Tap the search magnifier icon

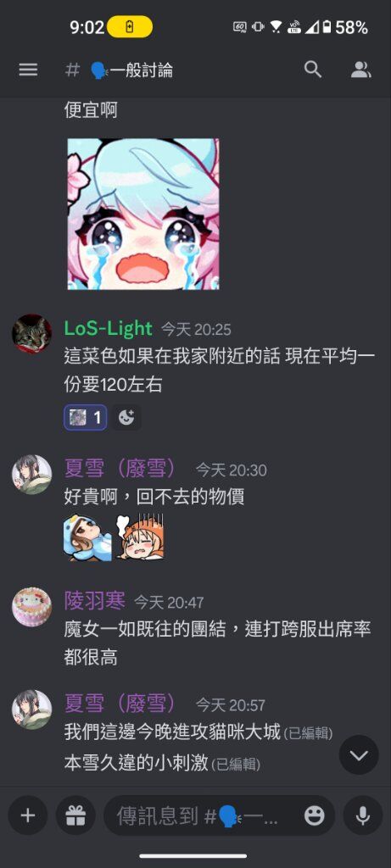pyautogui.click(x=313, y=70)
